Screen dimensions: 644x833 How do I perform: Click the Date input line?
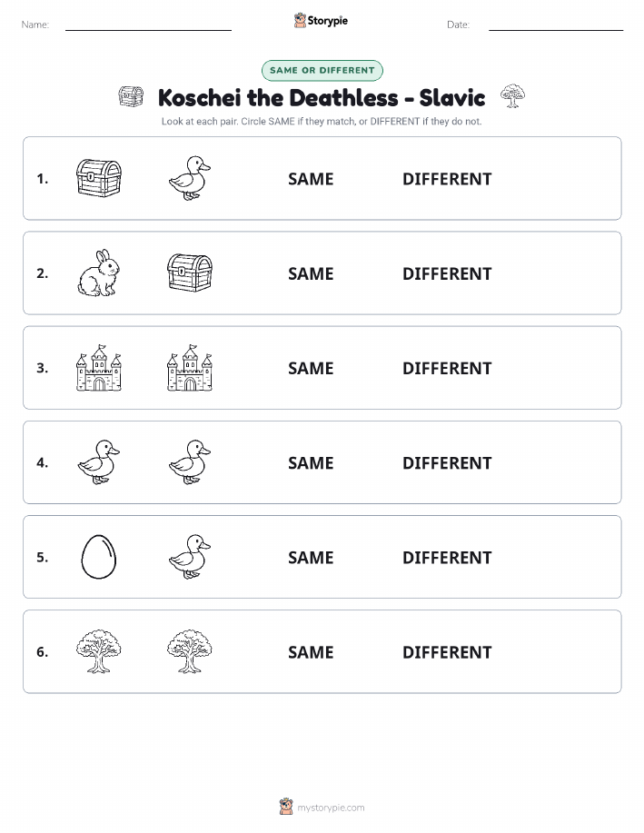click(x=556, y=25)
